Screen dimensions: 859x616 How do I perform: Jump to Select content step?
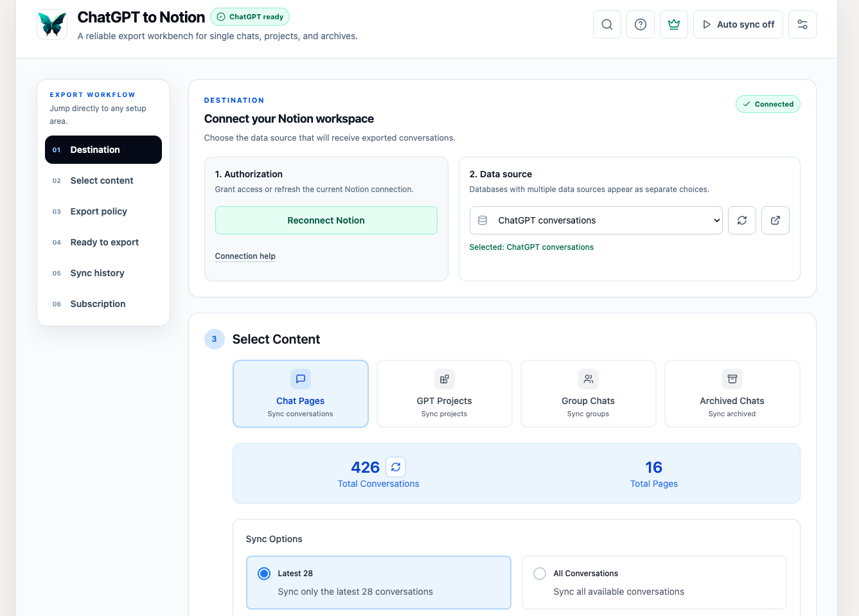[x=103, y=180]
